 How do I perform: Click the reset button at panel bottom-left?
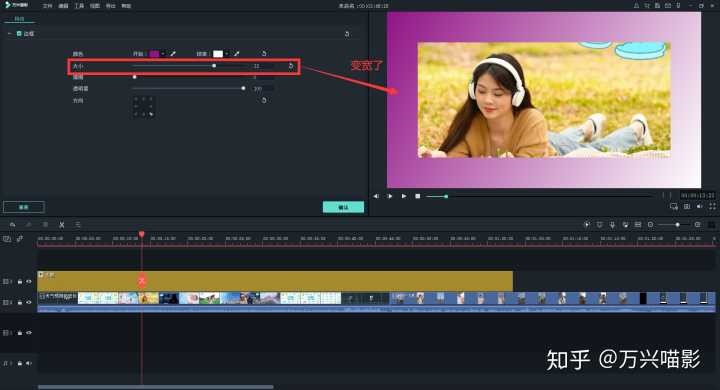(x=24, y=207)
